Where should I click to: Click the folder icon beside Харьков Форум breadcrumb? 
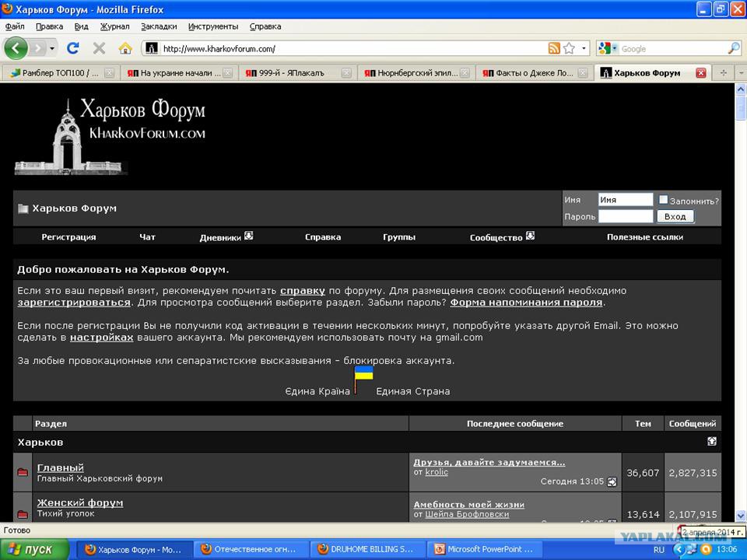click(23, 208)
